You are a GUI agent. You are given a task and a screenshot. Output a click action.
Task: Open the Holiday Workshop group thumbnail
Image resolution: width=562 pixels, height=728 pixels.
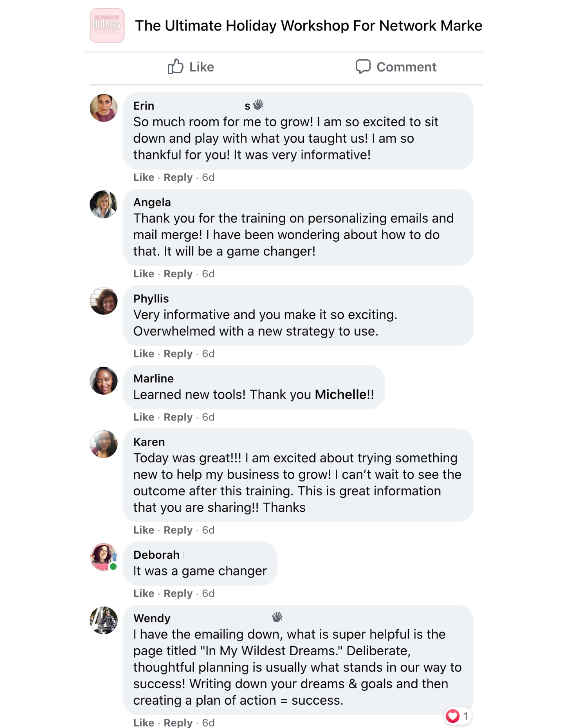pyautogui.click(x=107, y=25)
